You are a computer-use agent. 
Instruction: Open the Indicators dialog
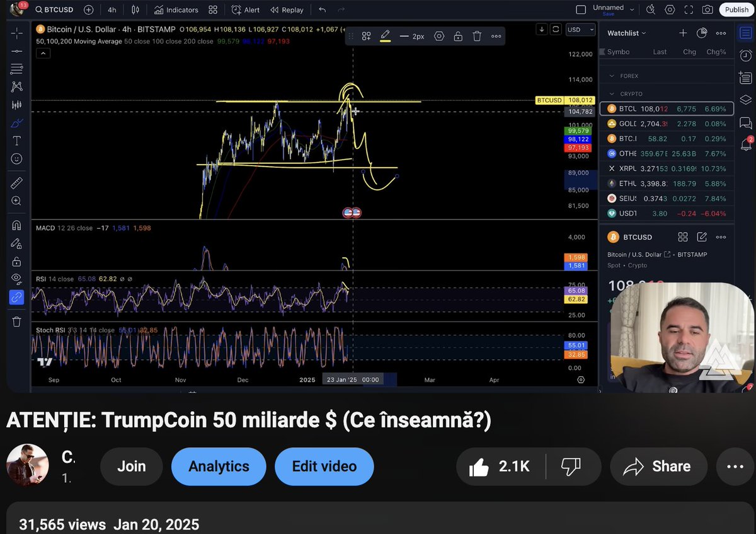coord(176,9)
